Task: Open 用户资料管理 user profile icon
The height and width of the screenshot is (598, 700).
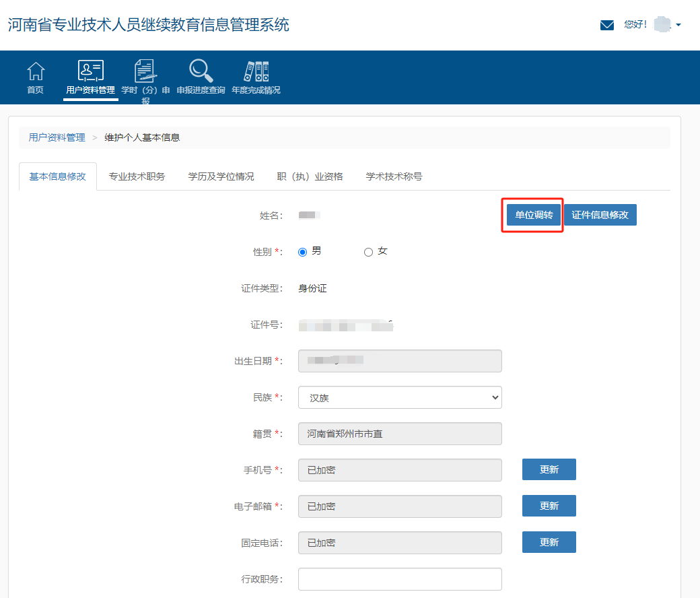Action: [91, 71]
